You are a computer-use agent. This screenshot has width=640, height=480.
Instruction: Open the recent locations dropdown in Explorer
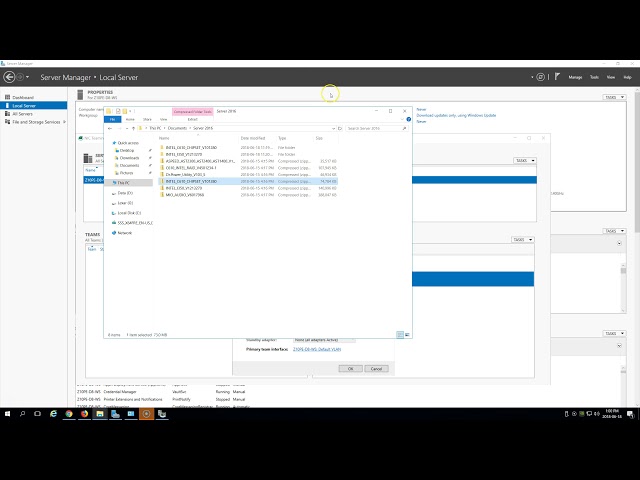[x=127, y=128]
